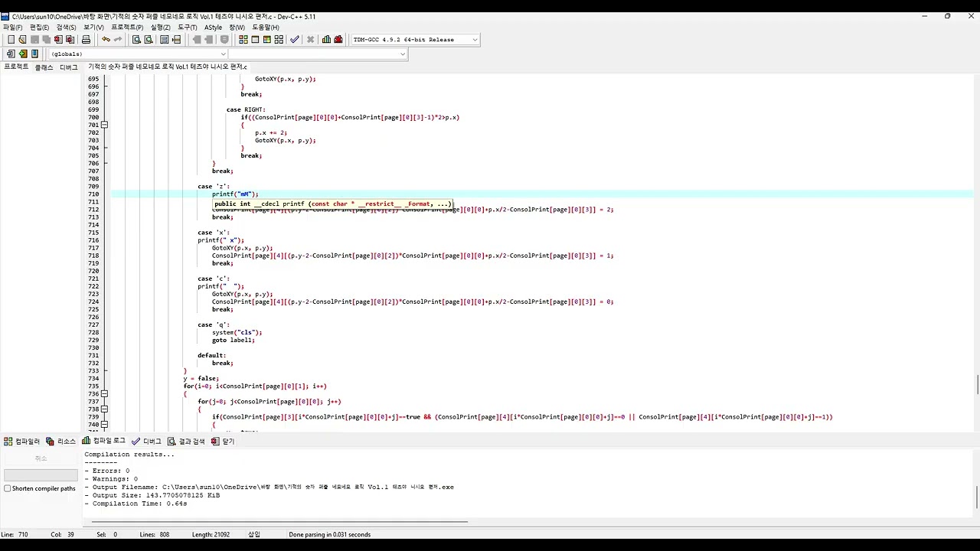Image resolution: width=980 pixels, height=551 pixels.
Task: Click the Find magnifier icon
Action: point(136,40)
